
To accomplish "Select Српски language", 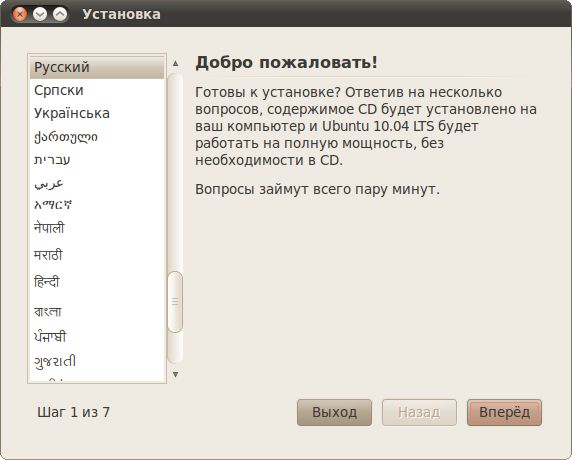I will tap(97, 90).
